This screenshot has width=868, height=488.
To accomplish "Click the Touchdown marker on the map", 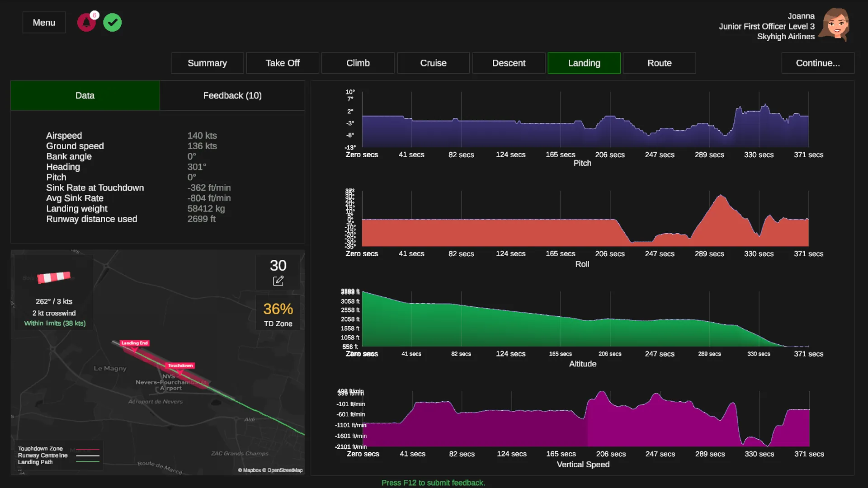I will 180,366.
